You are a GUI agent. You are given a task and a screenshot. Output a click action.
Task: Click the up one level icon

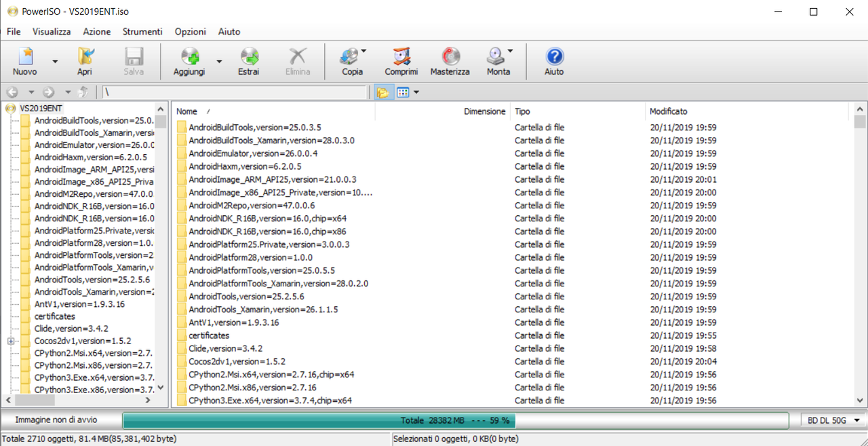pyautogui.click(x=84, y=92)
